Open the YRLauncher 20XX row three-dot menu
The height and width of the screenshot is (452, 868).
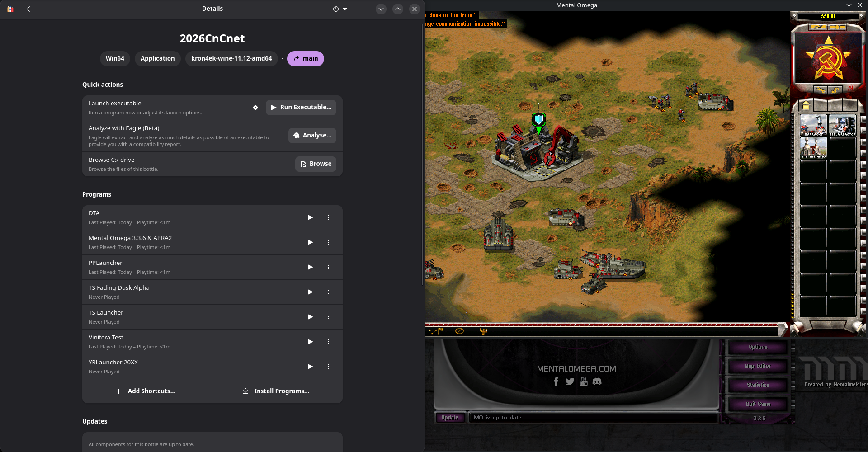tap(329, 367)
